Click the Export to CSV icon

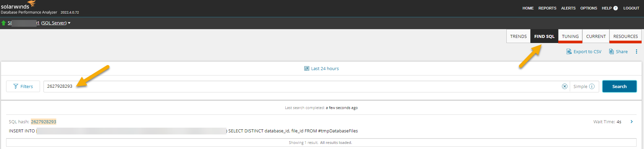(569, 51)
